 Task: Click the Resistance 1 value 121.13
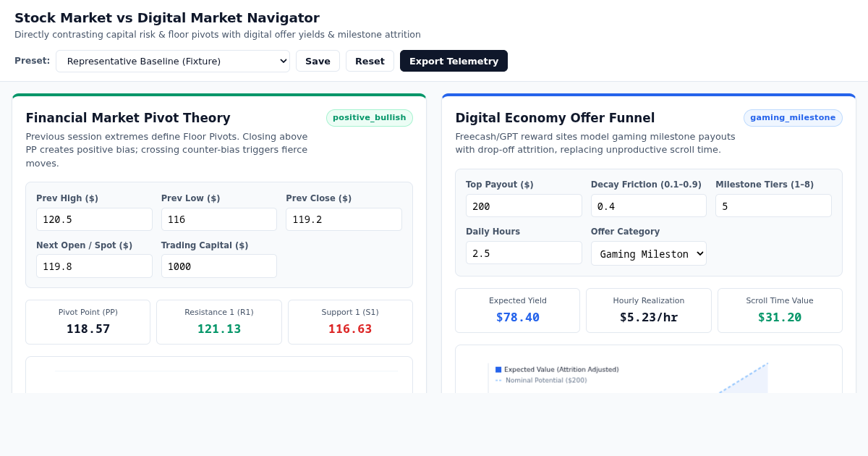219,329
